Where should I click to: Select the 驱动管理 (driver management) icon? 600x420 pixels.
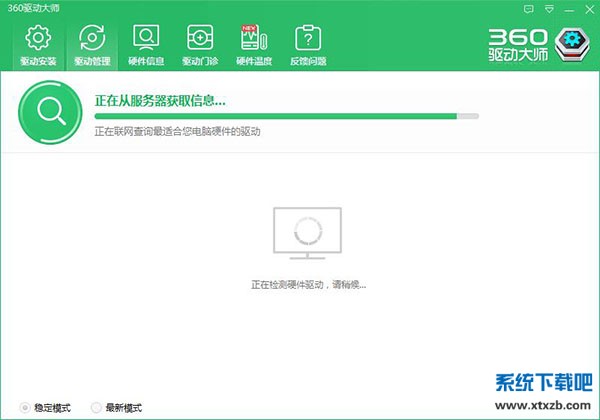point(92,42)
